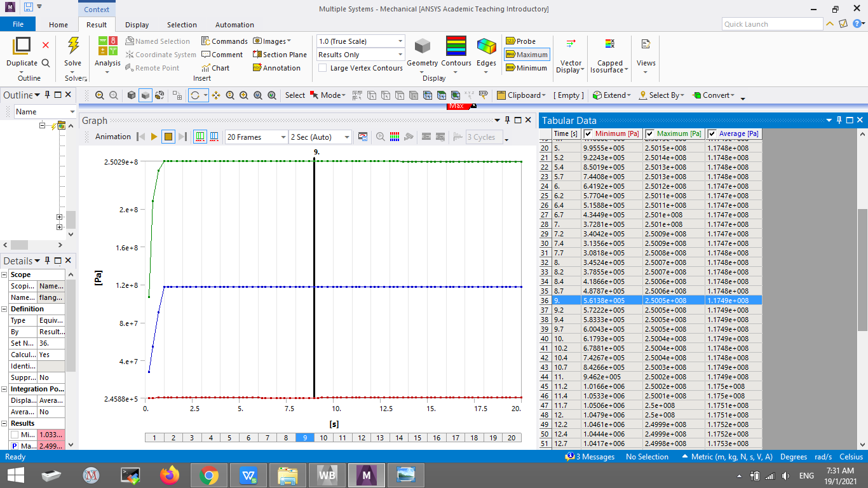
Task: Play the result animation
Action: pos(154,137)
